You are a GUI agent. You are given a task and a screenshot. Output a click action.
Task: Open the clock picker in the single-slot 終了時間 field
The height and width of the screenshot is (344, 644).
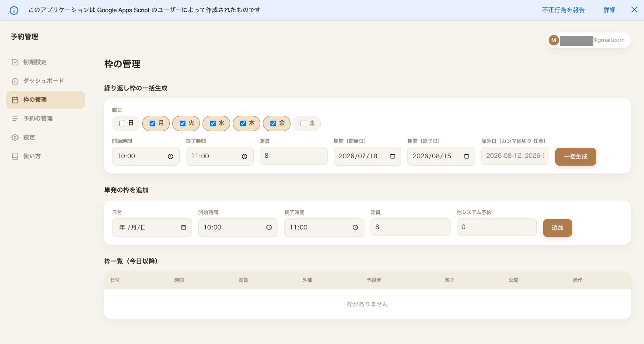pyautogui.click(x=355, y=227)
